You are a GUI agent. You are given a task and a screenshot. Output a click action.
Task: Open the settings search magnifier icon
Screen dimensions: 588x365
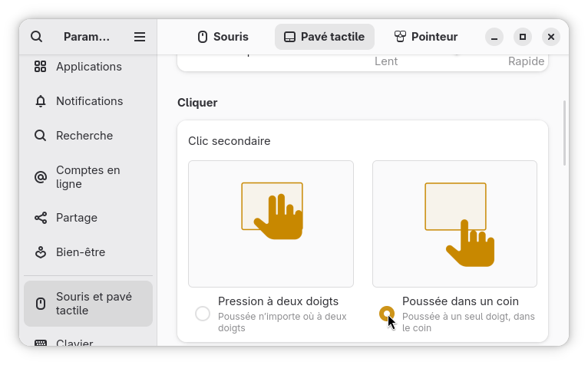coord(36,37)
